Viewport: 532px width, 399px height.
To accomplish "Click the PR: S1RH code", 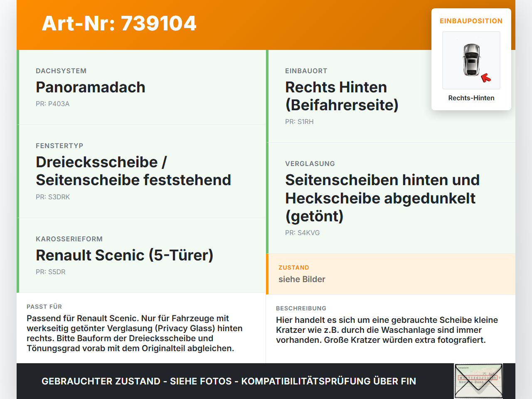I will [299, 122].
